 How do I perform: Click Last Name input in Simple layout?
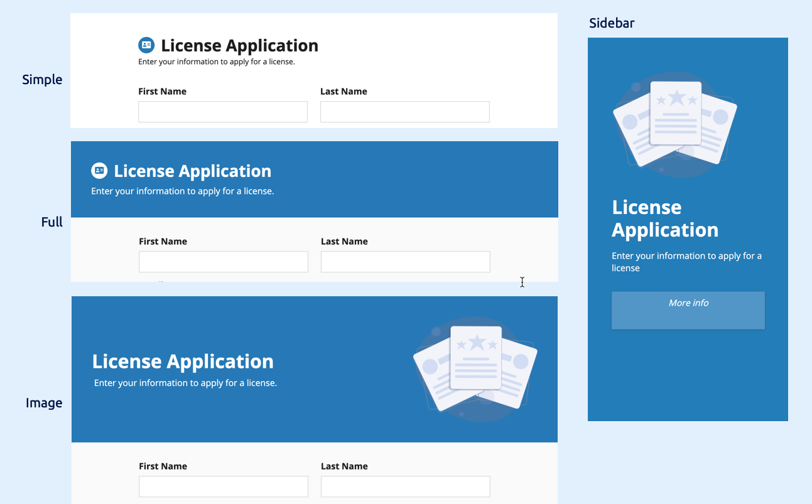pyautogui.click(x=405, y=112)
